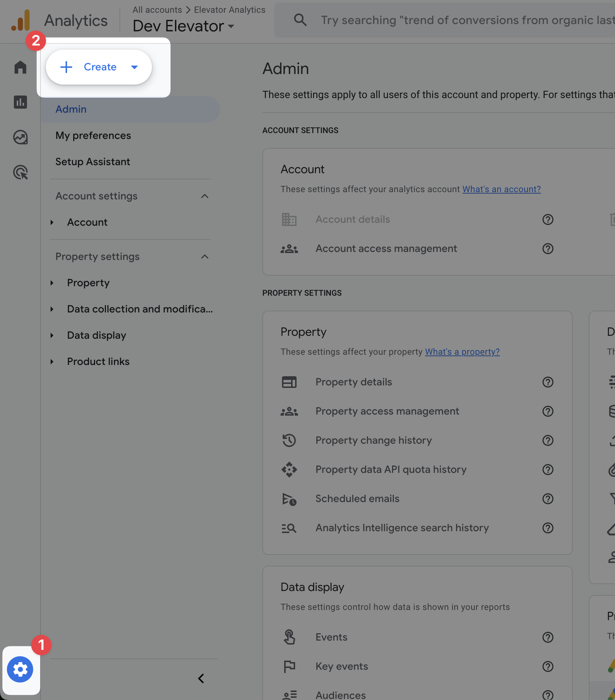615x700 pixels.
Task: Open the Explore icon in sidebar
Action: point(20,137)
